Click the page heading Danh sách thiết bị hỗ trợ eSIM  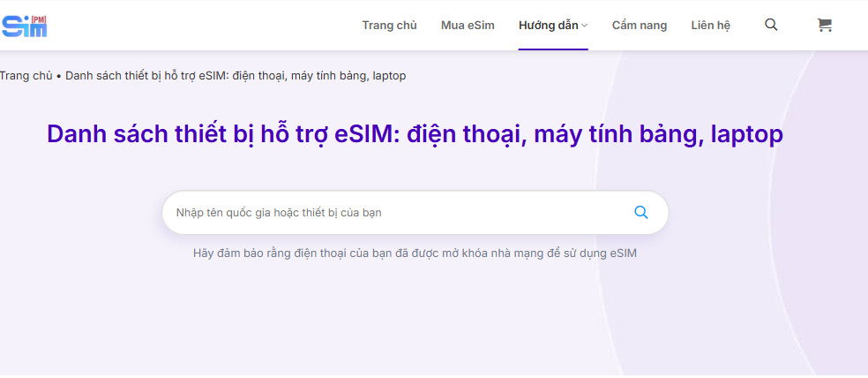click(415, 134)
